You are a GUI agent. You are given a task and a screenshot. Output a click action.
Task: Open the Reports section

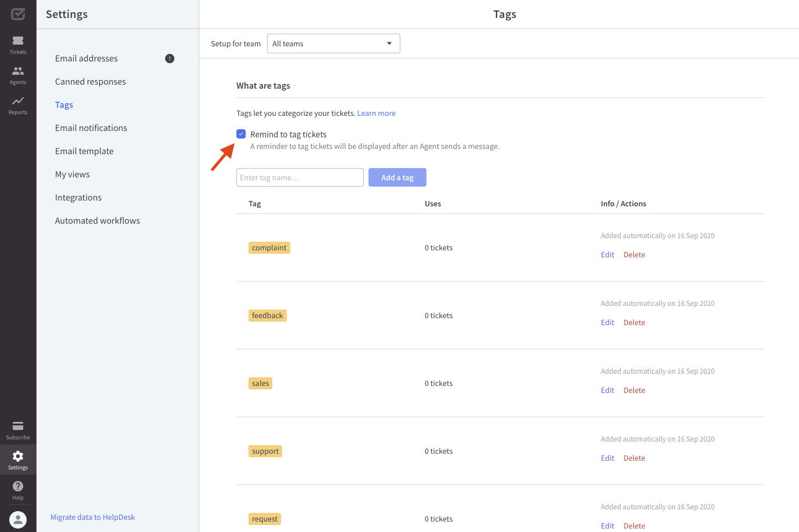click(x=18, y=105)
